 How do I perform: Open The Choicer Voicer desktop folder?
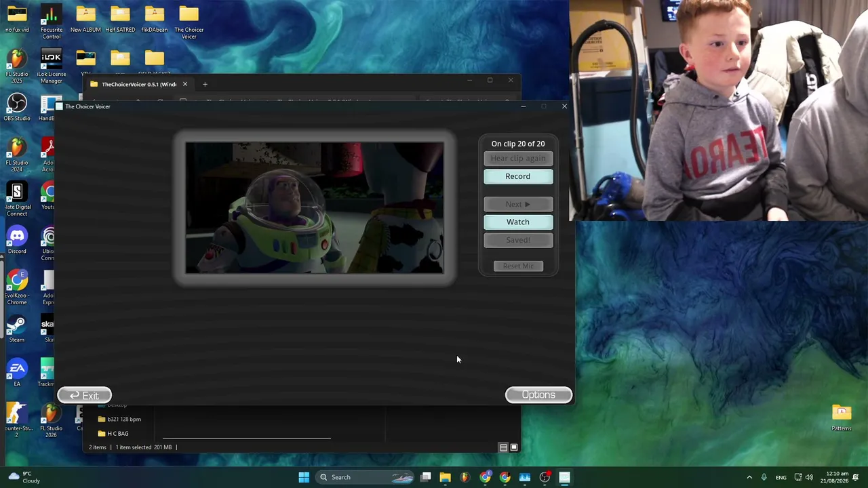189,22
